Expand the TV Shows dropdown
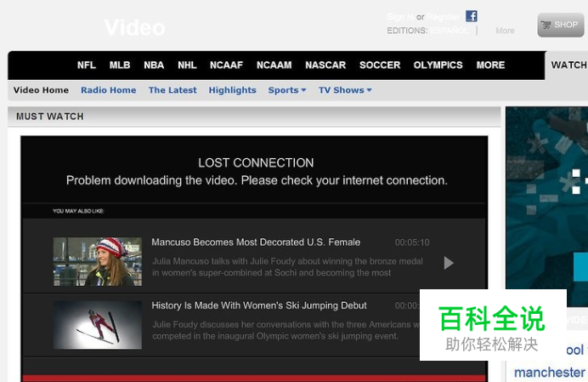The height and width of the screenshot is (382, 588). pos(345,90)
